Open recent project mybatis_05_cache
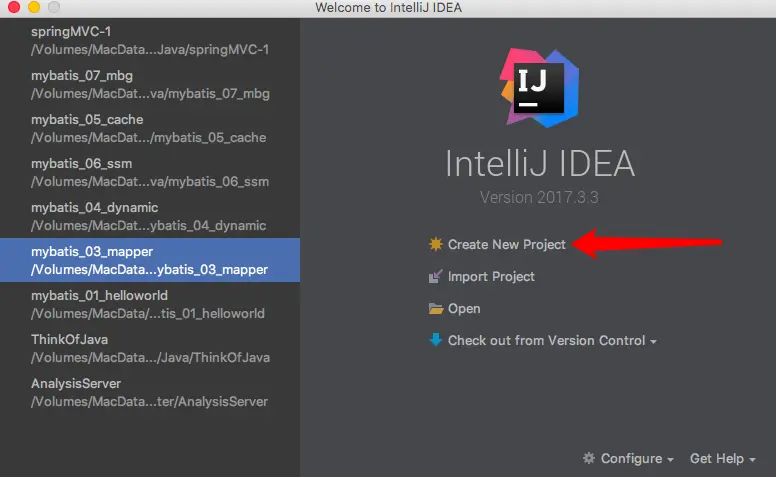776x477 pixels. (150, 128)
